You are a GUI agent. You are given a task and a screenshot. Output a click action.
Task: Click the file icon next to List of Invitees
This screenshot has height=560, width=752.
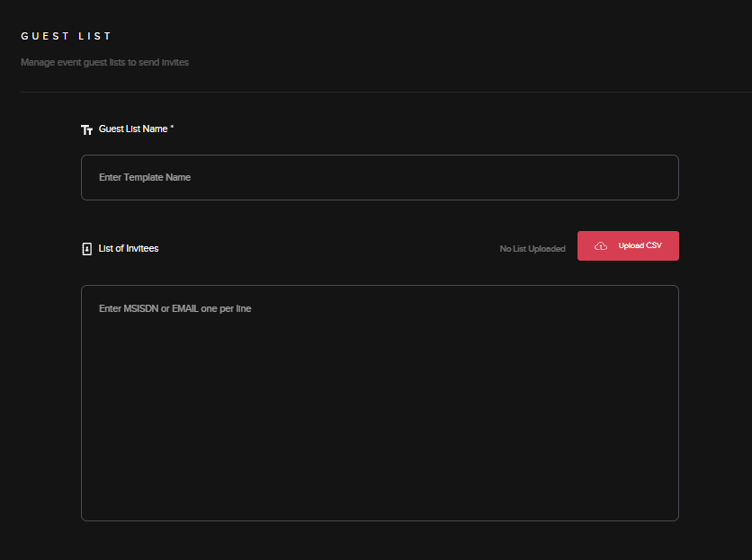point(87,248)
